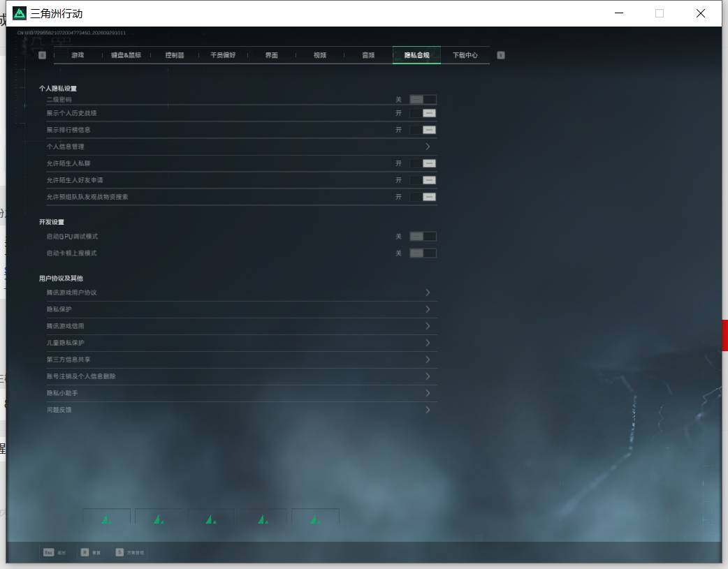Click the 个人隐私设置 section heading

pos(58,89)
